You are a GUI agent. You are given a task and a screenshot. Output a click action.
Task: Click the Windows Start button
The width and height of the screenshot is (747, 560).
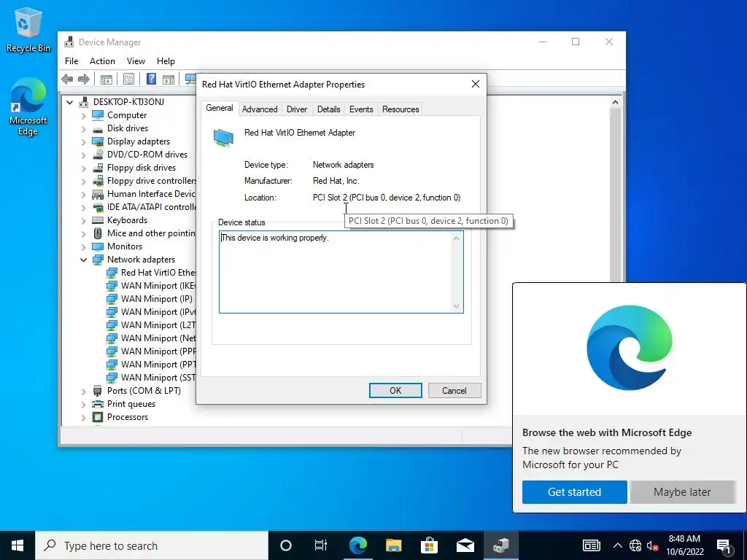(18, 545)
